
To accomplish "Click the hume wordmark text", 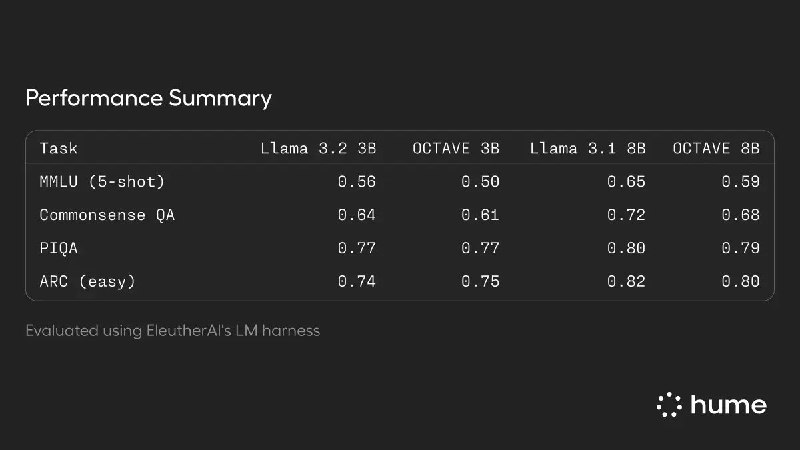I will tap(728, 405).
